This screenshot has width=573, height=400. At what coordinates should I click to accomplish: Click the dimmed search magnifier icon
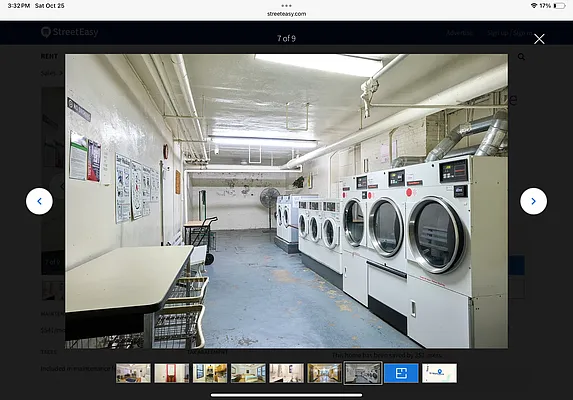tap(521, 57)
